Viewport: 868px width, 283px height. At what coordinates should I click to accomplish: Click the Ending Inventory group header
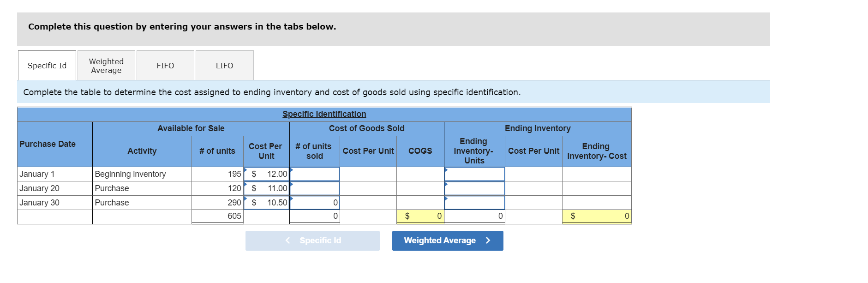(x=538, y=128)
